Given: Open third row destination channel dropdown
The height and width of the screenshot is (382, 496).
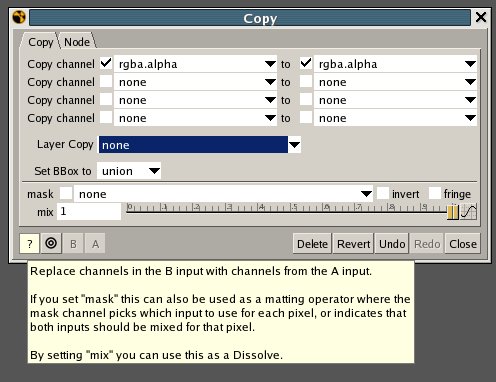Looking at the screenshot, I should [x=395, y=100].
